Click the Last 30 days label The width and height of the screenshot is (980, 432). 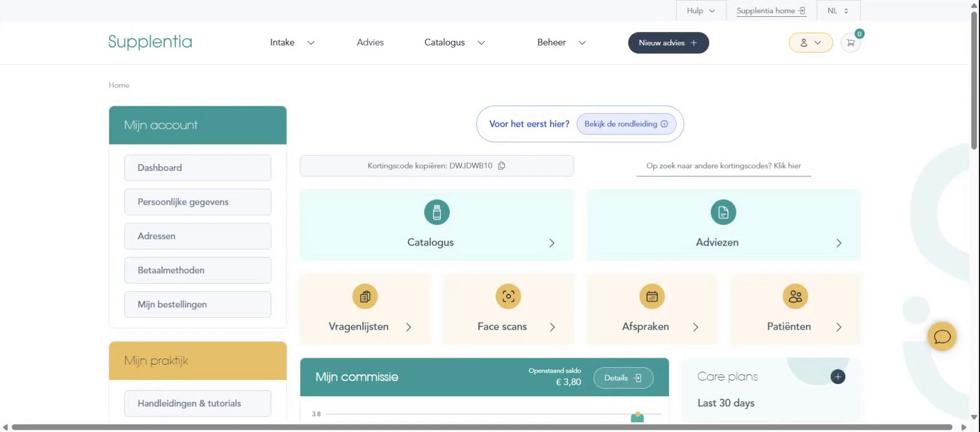726,403
